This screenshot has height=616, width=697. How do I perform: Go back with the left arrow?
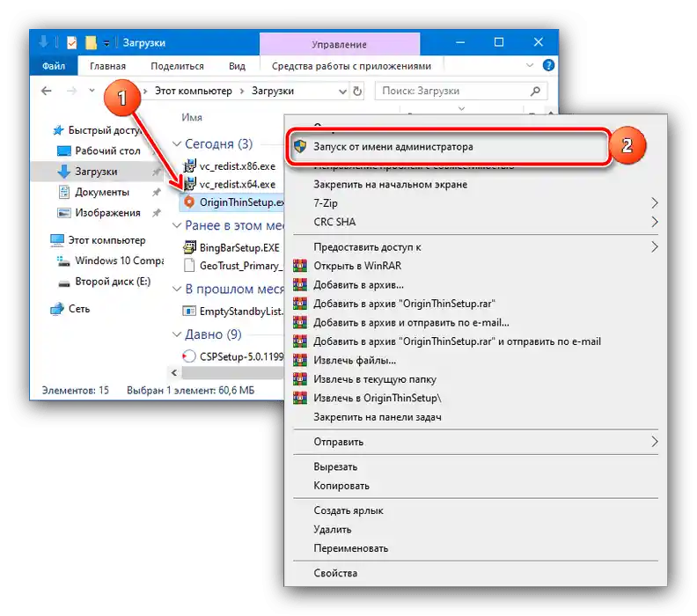point(47,92)
